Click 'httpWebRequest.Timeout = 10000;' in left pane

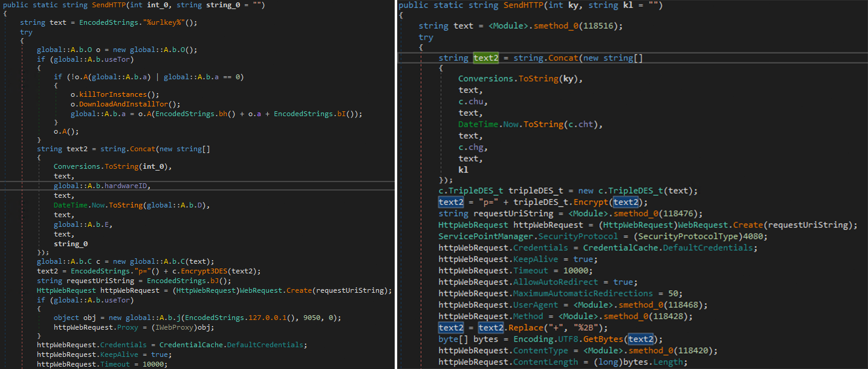click(102, 364)
